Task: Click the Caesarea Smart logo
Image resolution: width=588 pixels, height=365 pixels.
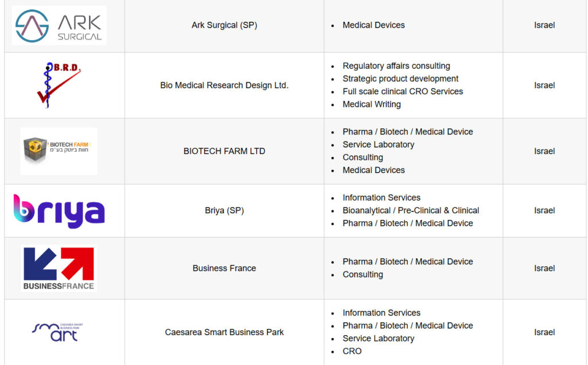Action: point(57,332)
